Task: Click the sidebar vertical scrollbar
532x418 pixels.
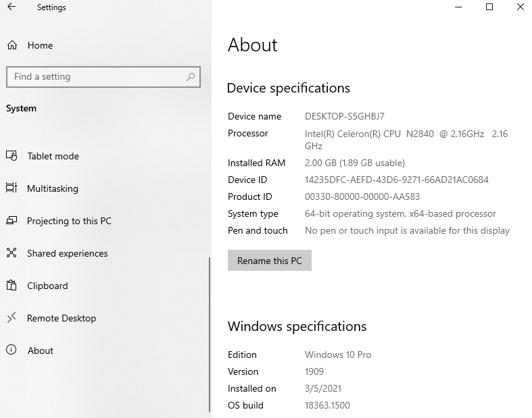Action: (x=210, y=324)
